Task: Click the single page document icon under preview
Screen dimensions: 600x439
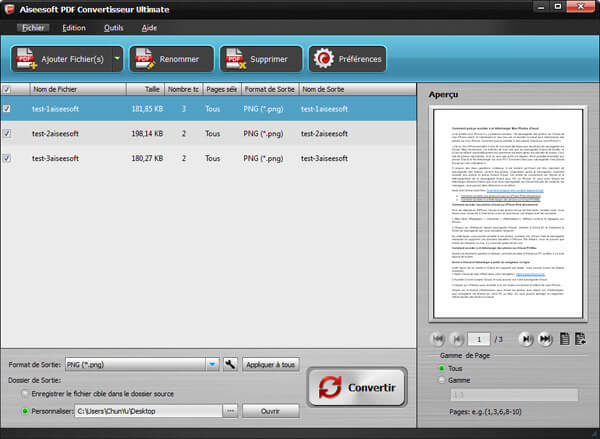Action: point(564,339)
